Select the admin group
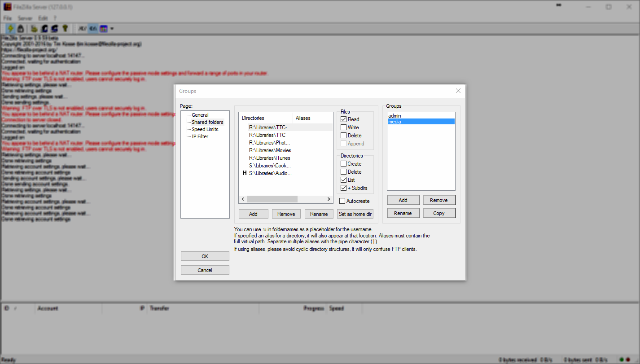 click(x=421, y=116)
